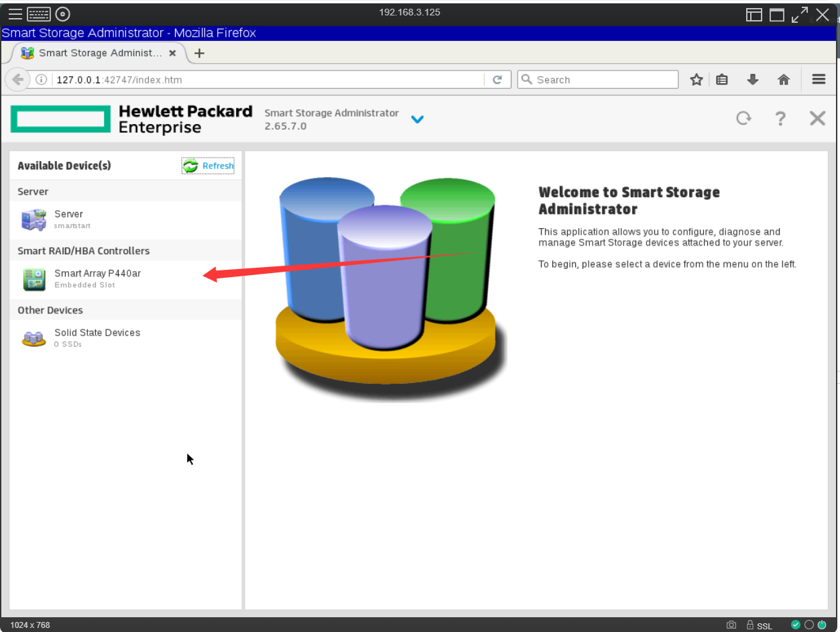
Task: Close the Smart Storage Administrator browser tab
Action: [x=172, y=53]
